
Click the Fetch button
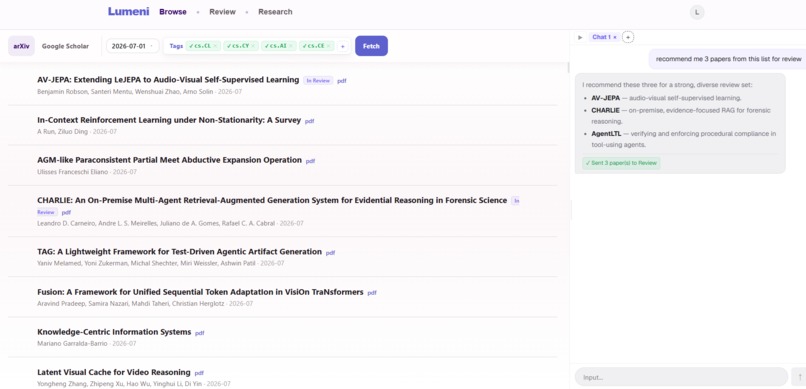tap(371, 46)
